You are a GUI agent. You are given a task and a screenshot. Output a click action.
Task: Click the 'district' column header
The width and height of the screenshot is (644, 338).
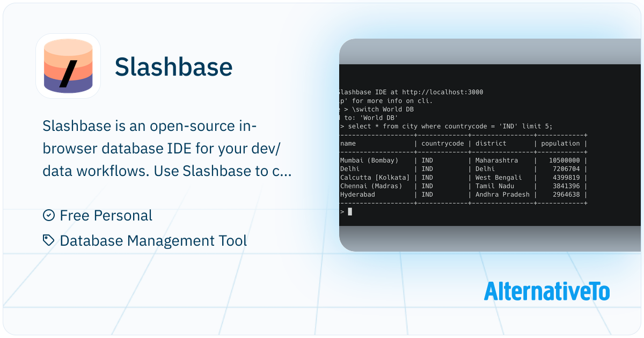coord(491,143)
